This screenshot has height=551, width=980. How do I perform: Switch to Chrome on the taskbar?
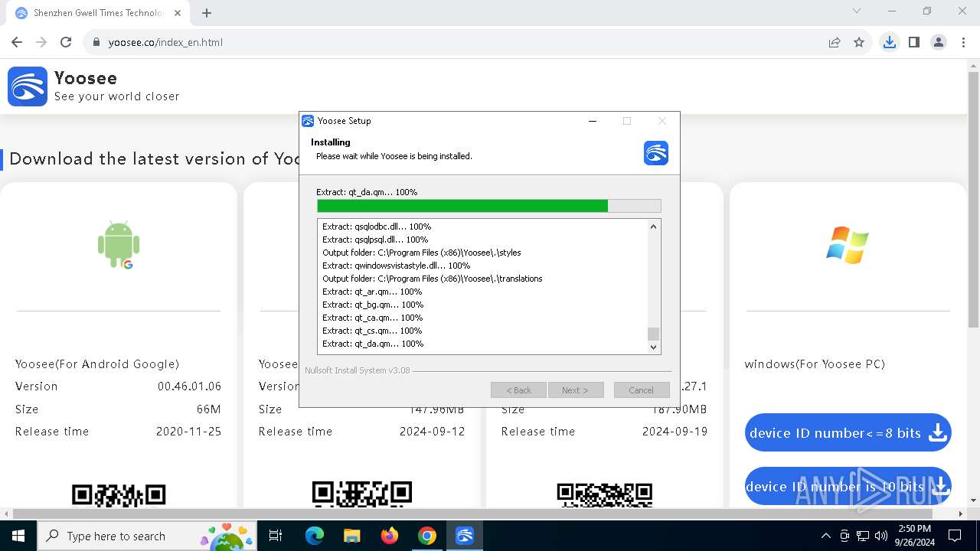click(x=427, y=536)
